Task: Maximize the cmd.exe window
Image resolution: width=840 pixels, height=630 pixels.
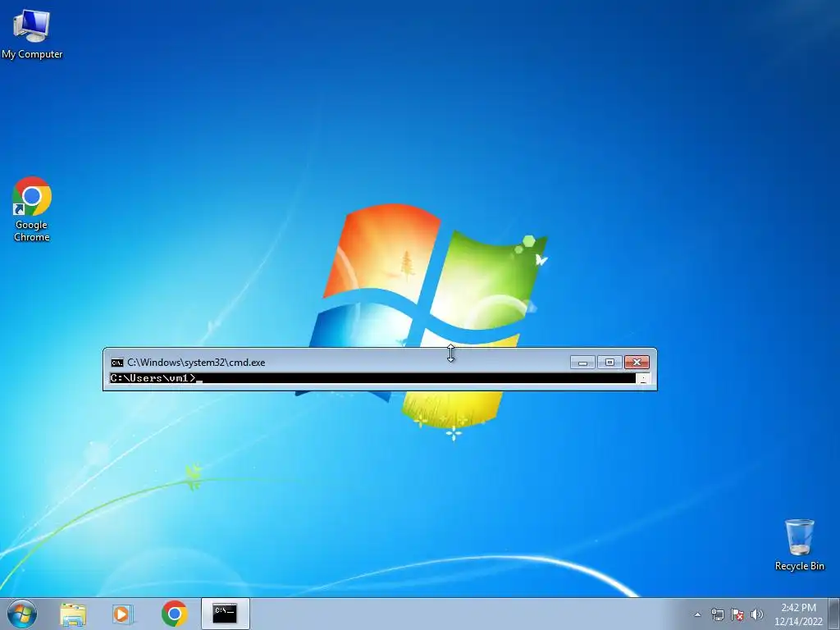Action: coord(609,363)
